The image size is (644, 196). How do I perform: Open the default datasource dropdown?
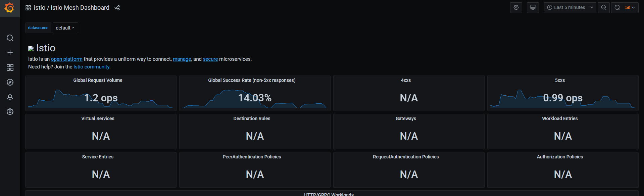coord(65,28)
